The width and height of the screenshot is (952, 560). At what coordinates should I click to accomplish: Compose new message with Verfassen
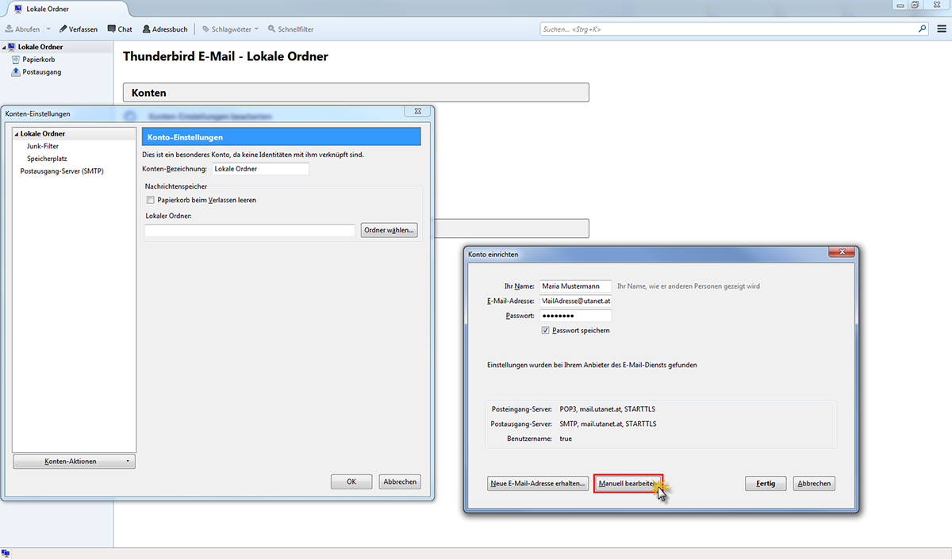point(78,29)
